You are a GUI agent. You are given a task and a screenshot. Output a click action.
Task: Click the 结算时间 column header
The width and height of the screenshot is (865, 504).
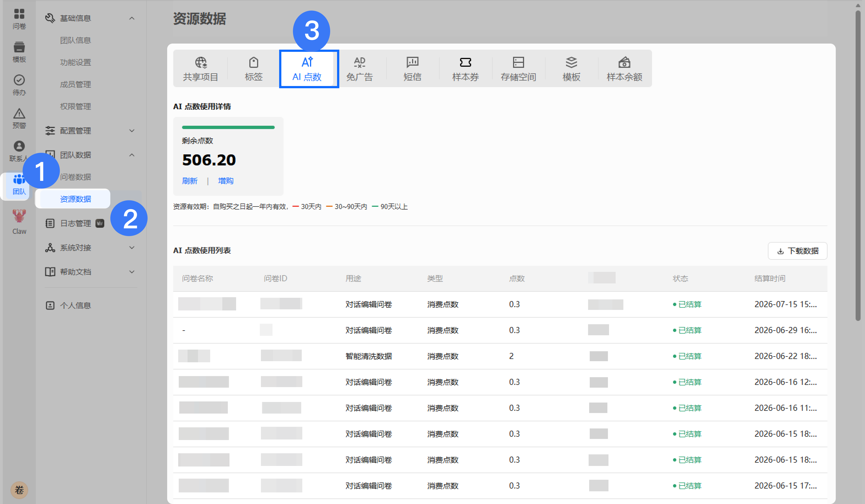click(x=770, y=278)
